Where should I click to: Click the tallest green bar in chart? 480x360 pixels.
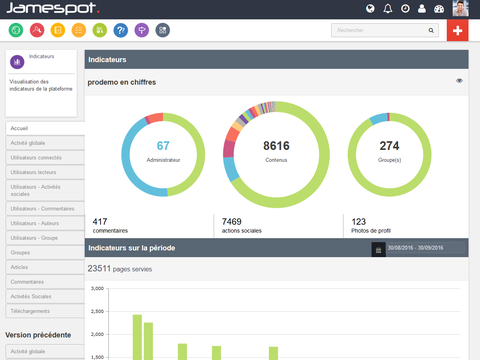[x=137, y=337]
